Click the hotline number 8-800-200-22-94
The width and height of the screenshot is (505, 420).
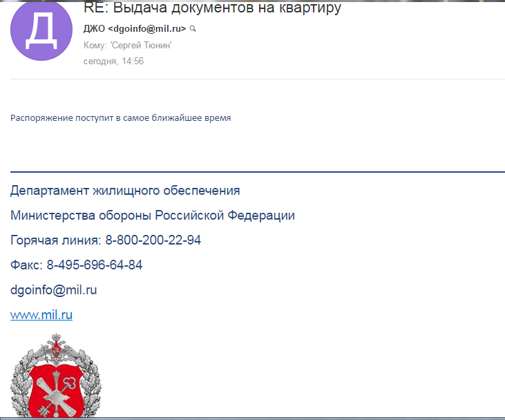153,240
